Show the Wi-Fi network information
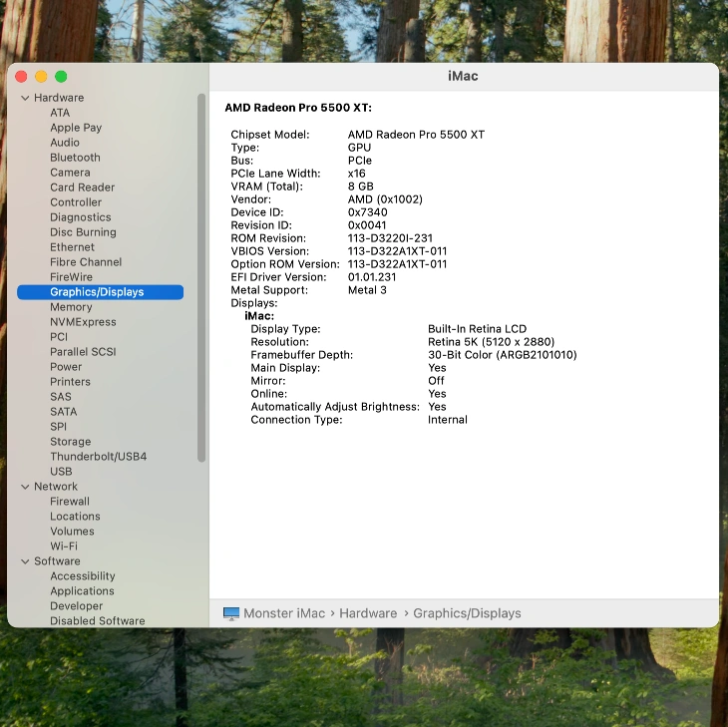The width and height of the screenshot is (728, 727). [x=64, y=546]
